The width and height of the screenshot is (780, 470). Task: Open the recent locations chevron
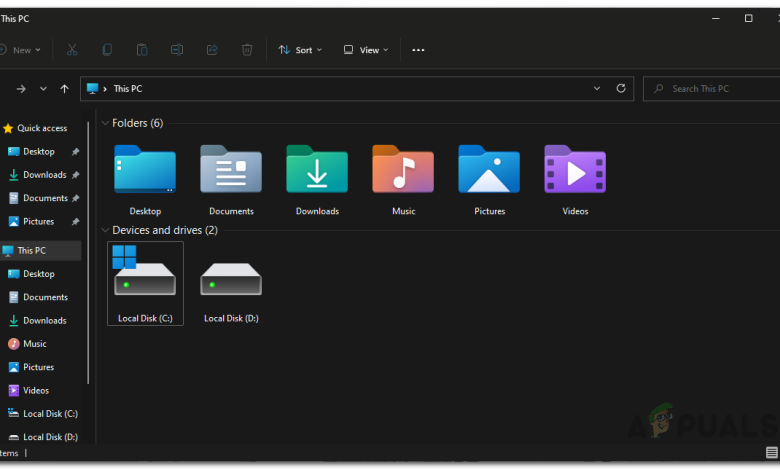tap(43, 89)
